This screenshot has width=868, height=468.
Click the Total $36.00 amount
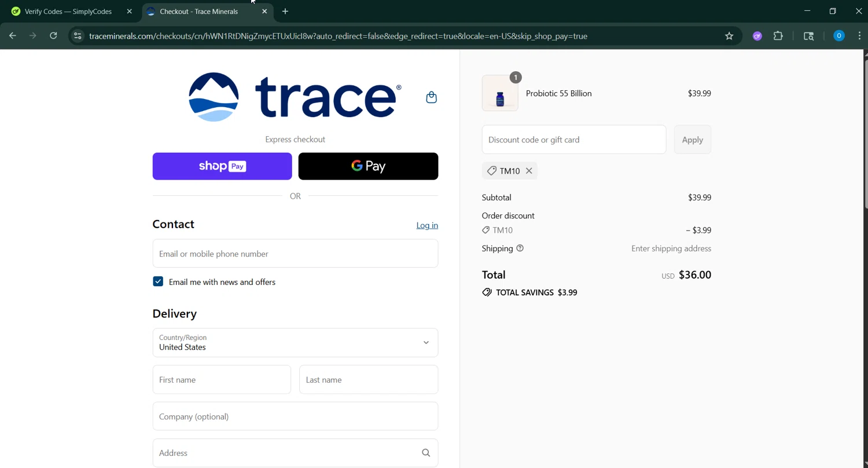(x=694, y=275)
